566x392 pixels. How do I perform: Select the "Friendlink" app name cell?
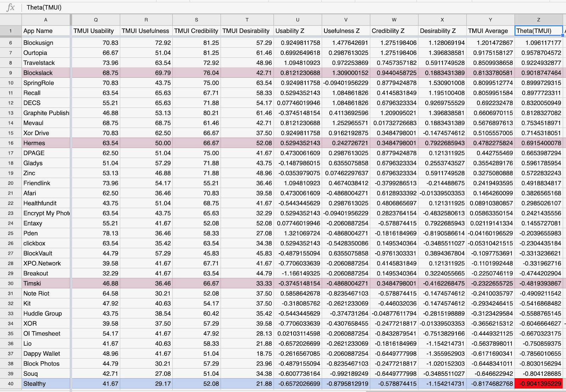coord(46,183)
